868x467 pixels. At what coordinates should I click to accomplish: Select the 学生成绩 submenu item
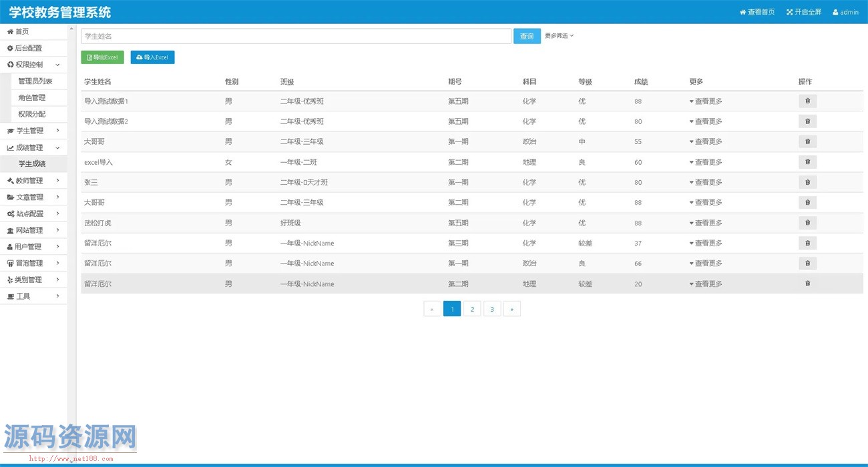tap(33, 164)
